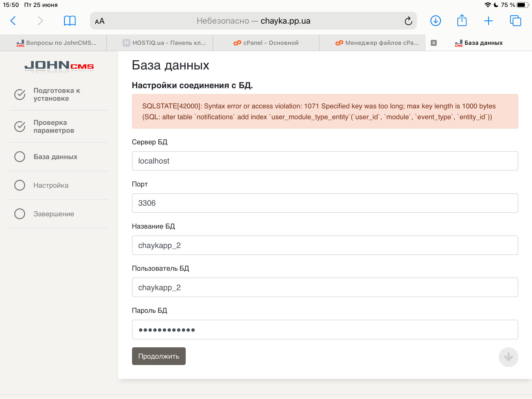Click into the "Пароль БД" password field
The width and height of the screenshot is (532, 399).
click(x=325, y=330)
